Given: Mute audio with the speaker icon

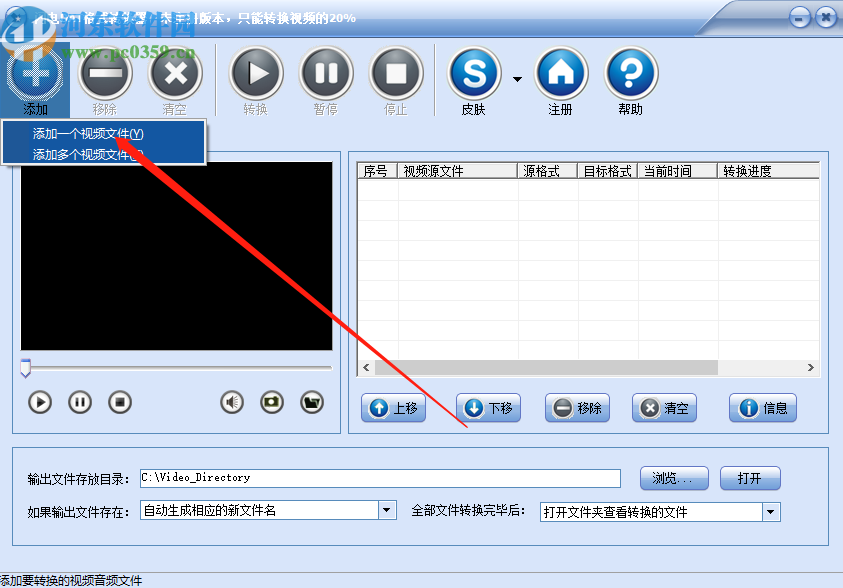Looking at the screenshot, I should click(x=232, y=402).
